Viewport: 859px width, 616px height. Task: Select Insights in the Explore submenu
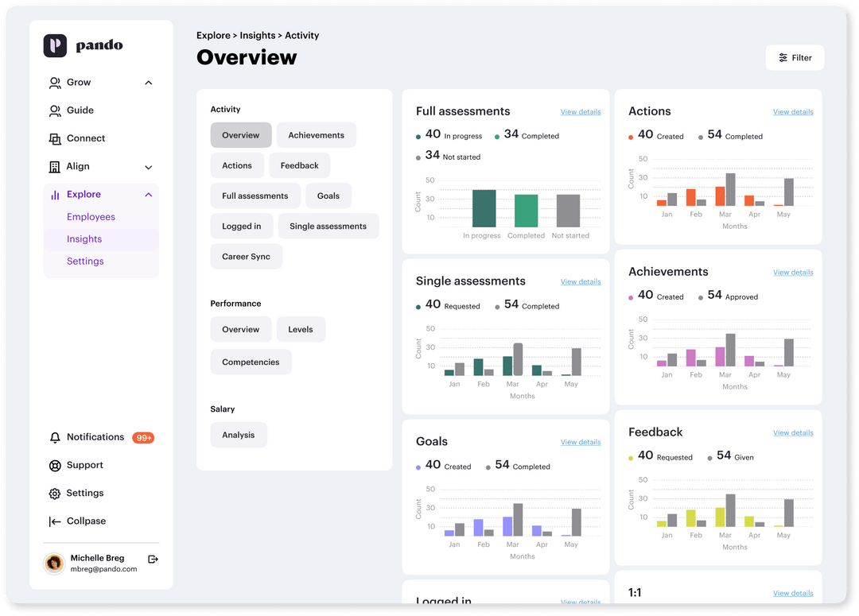84,238
